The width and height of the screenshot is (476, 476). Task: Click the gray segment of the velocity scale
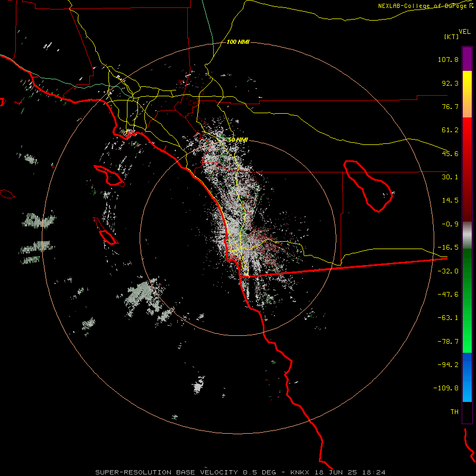[467, 235]
